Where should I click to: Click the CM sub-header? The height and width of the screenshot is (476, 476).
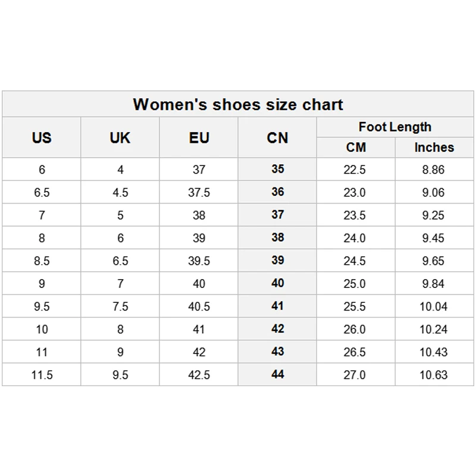(x=356, y=148)
